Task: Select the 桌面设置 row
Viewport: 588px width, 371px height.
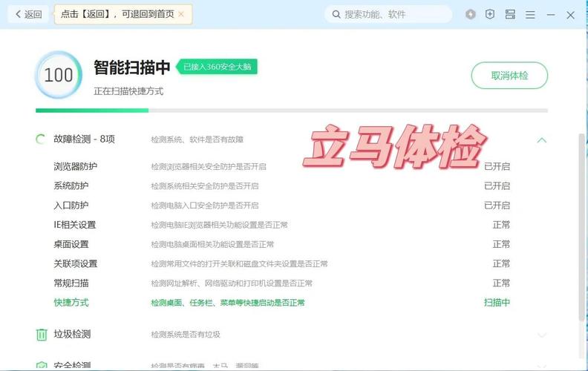Action: click(281, 244)
